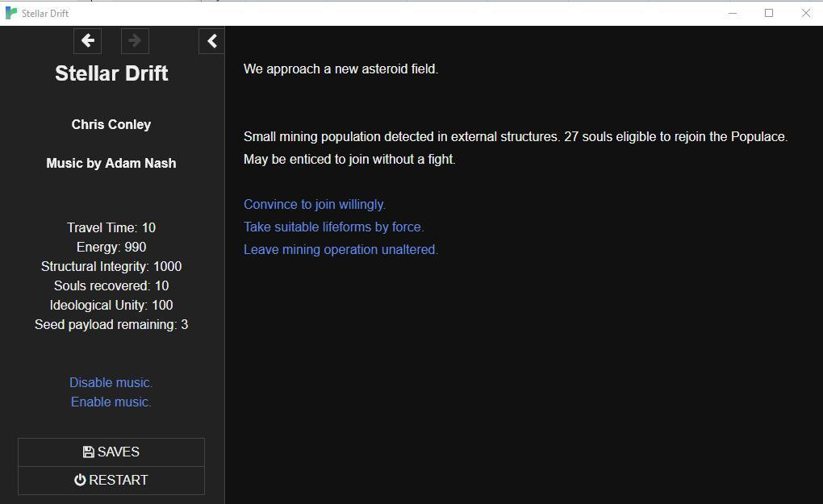Viewport: 823px width, 504px height.
Task: Click the author name 'Chris Conley'
Action: 111,124
